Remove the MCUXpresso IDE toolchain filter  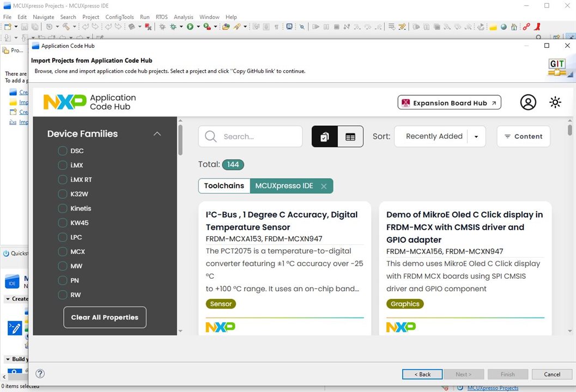point(324,186)
